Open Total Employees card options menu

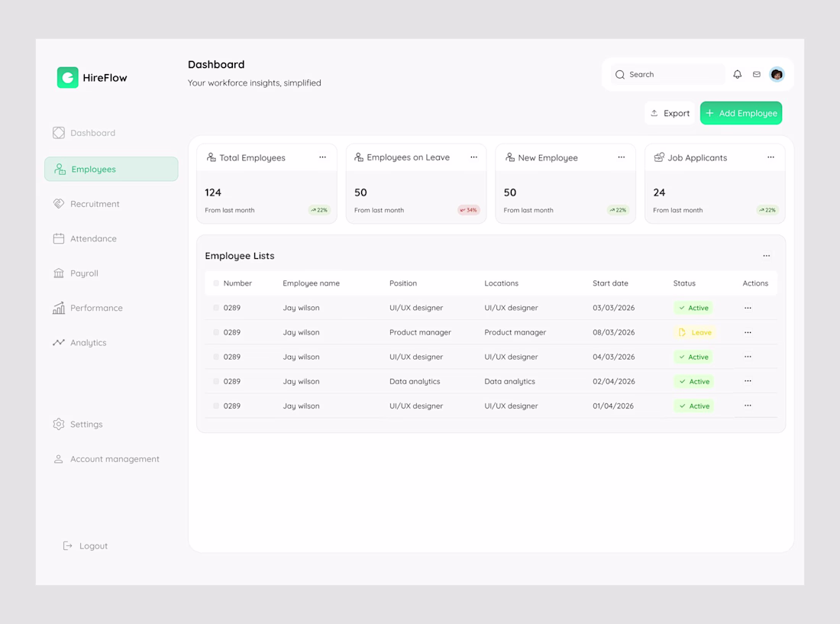(x=322, y=157)
